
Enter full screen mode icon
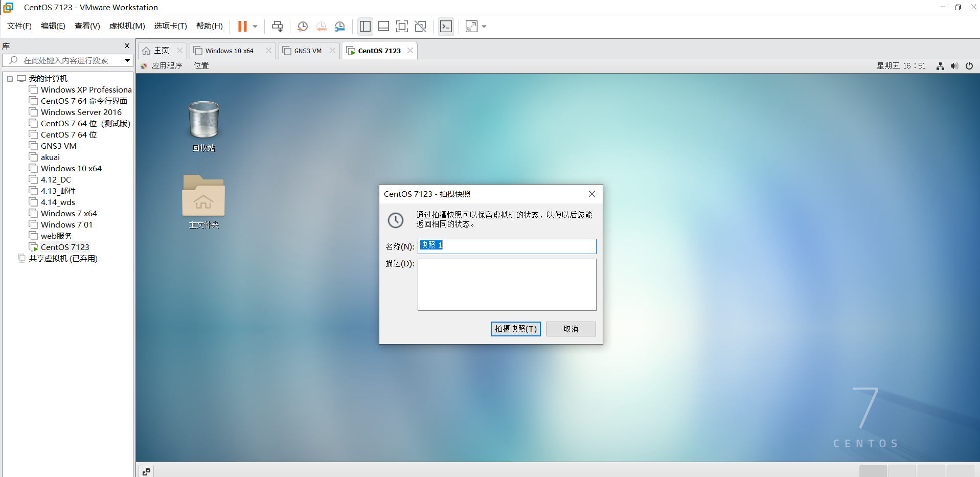click(402, 26)
